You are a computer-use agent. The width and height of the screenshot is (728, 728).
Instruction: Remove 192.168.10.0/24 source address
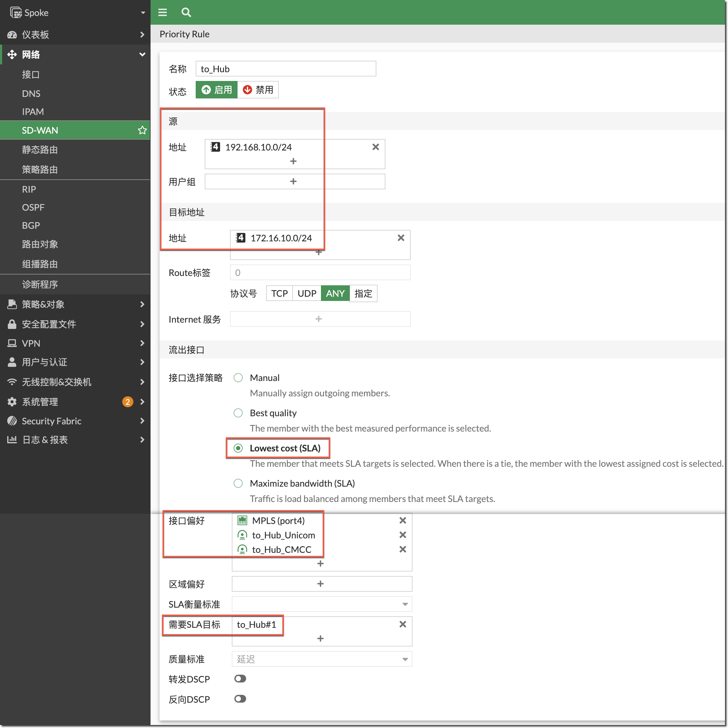tap(375, 147)
